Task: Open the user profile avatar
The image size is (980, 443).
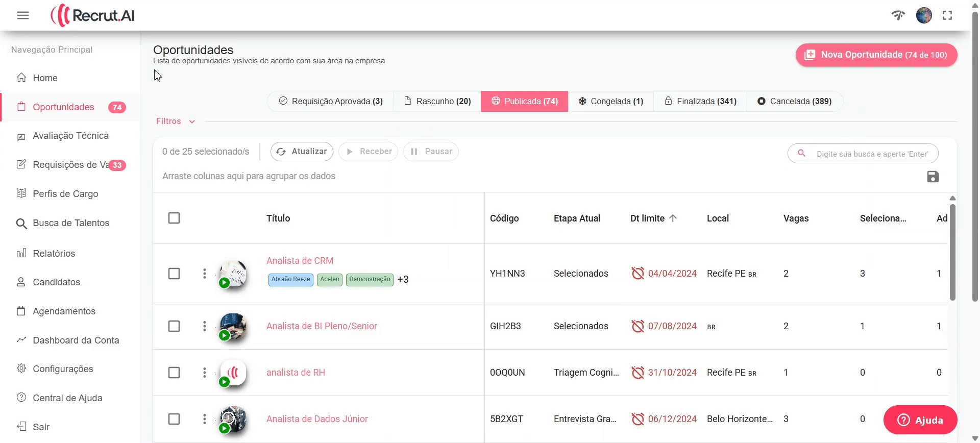Action: tap(924, 15)
